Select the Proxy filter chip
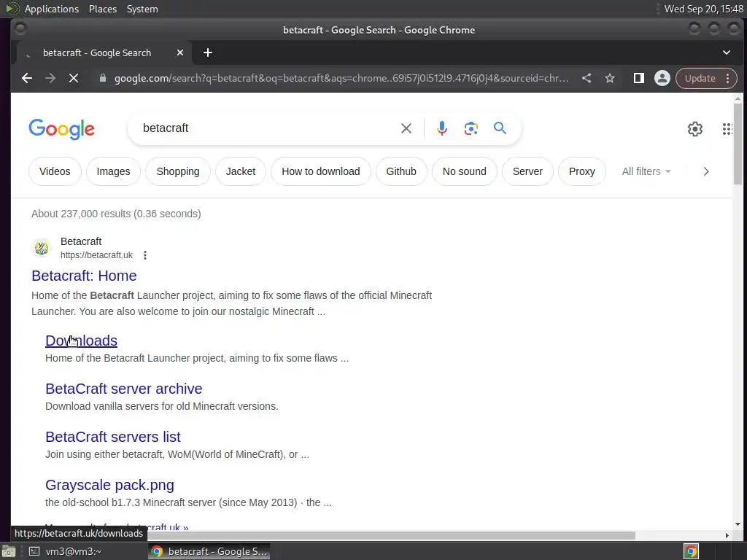 [x=581, y=171]
